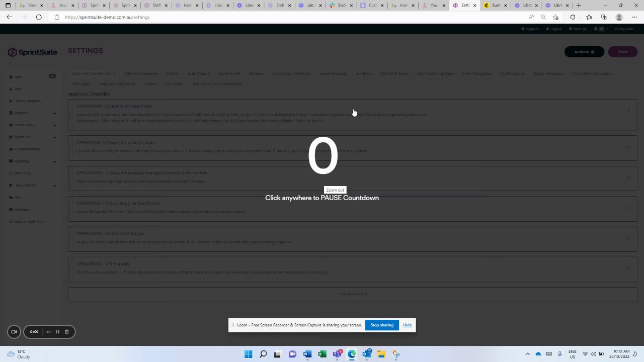Image resolution: width=644 pixels, height=362 pixels.
Task: Open browser Favorites star icon
Action: click(x=589, y=17)
